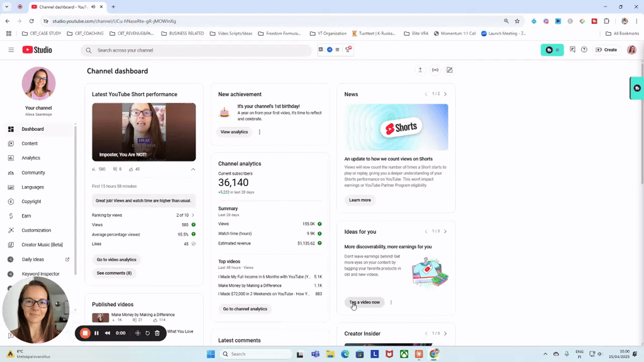This screenshot has height=362, width=644.
Task: Open the New achievement three-dot menu
Action: click(x=259, y=132)
